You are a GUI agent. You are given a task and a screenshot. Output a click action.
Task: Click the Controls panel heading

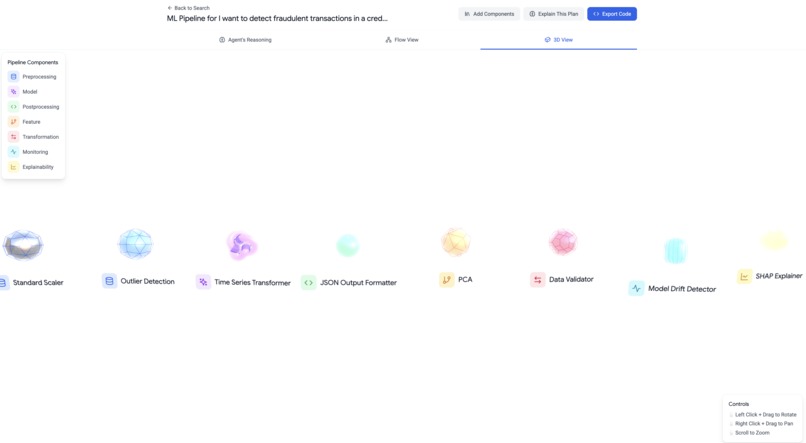(x=739, y=404)
